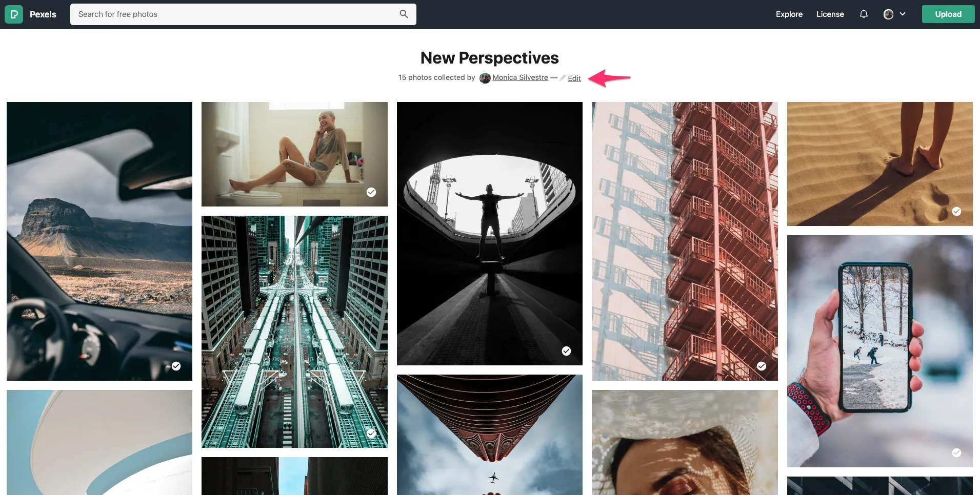
Task: Click the green Upload button
Action: [948, 14]
